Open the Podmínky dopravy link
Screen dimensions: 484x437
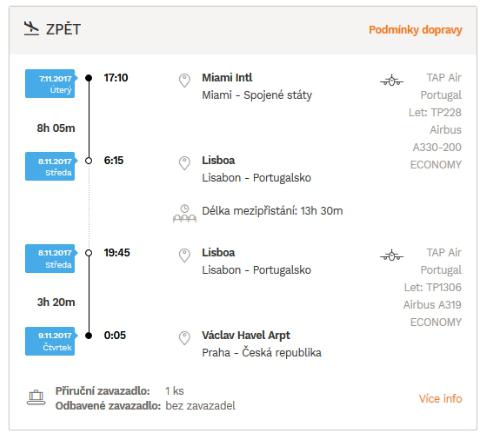click(x=415, y=30)
